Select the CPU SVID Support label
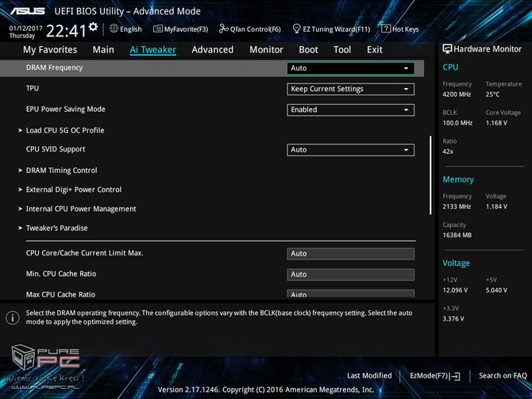The width and height of the screenshot is (532, 399). pyautogui.click(x=56, y=149)
